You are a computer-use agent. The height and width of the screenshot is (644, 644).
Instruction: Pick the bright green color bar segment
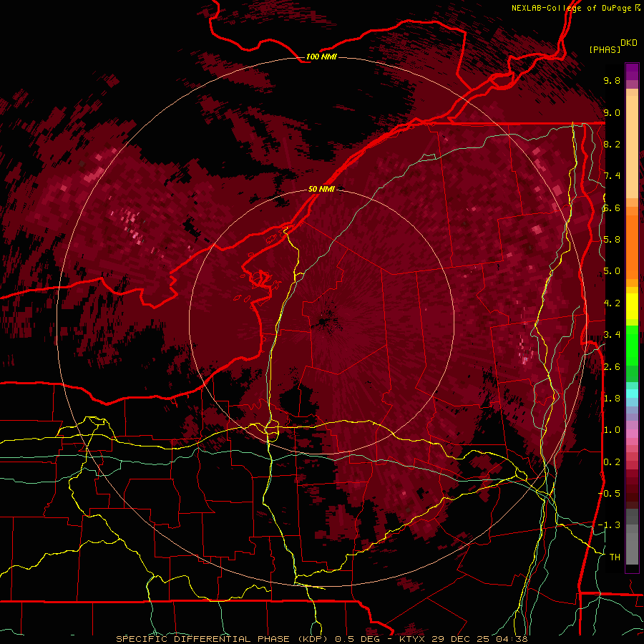[632, 345]
